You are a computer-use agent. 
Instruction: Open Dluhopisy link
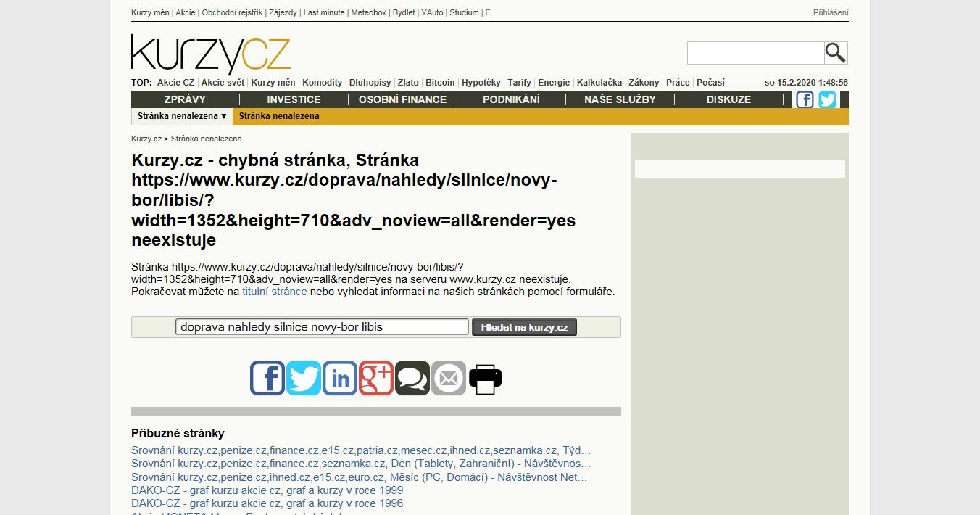370,83
